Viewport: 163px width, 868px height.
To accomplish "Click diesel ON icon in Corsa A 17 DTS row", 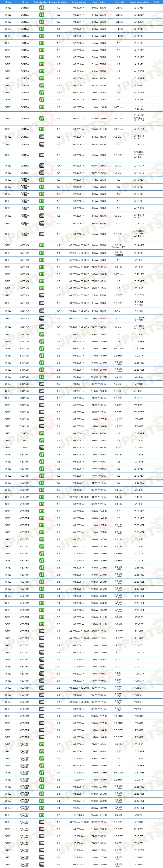I will tap(42, 173).
